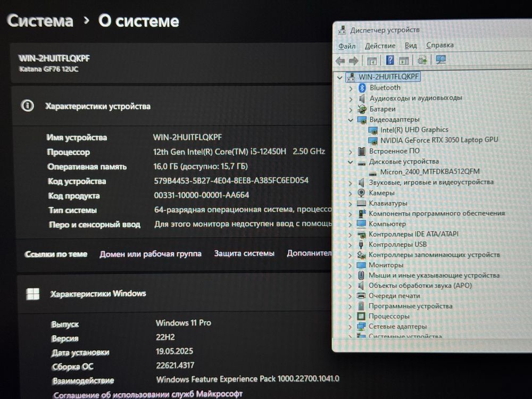Select Контроллеры IDE ATA/ATAPI row
The height and width of the screenshot is (399, 532).
pos(413,234)
